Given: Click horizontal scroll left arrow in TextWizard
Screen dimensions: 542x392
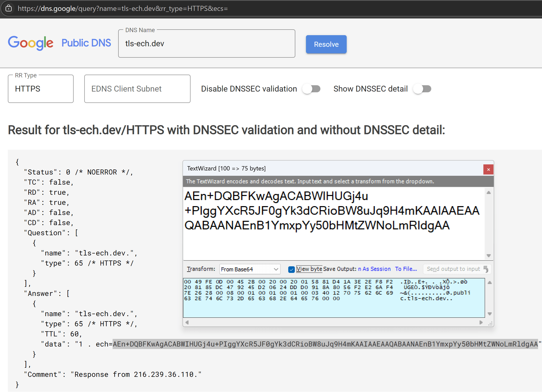Looking at the screenshot, I should pyautogui.click(x=187, y=322).
